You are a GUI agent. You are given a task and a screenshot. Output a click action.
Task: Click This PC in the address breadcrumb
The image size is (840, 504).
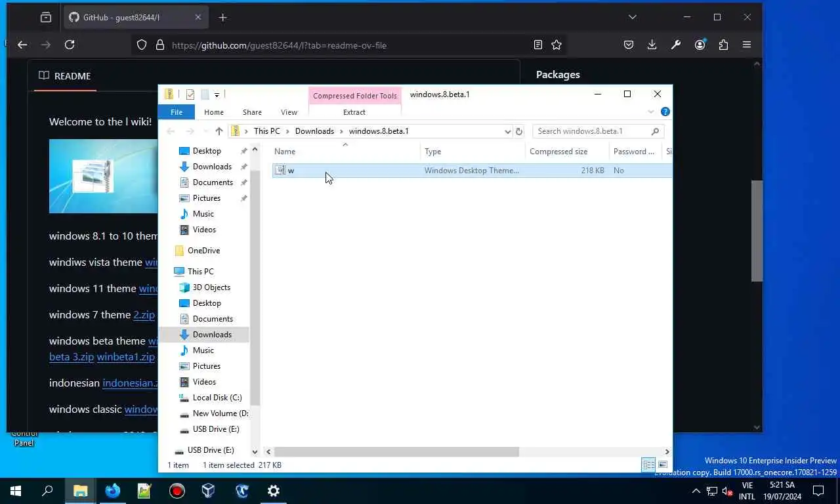pos(266,131)
